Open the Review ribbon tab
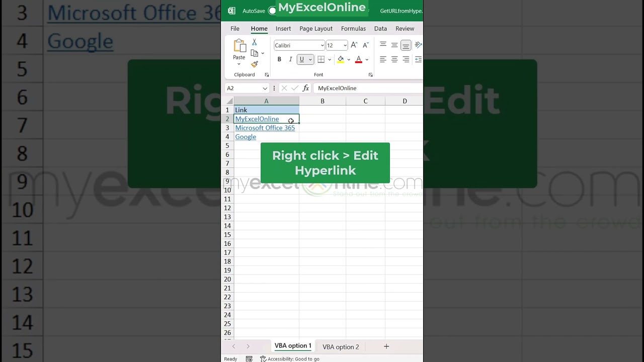The image size is (644, 362). point(405,29)
